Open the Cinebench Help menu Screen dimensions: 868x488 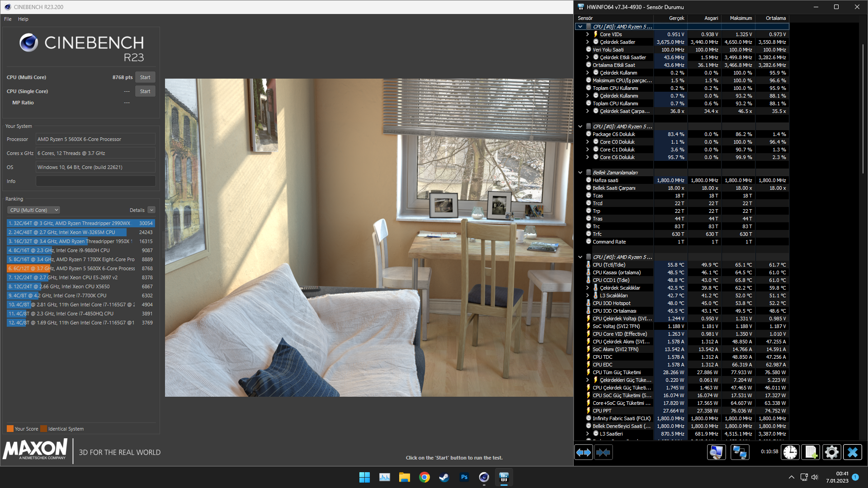coord(23,19)
